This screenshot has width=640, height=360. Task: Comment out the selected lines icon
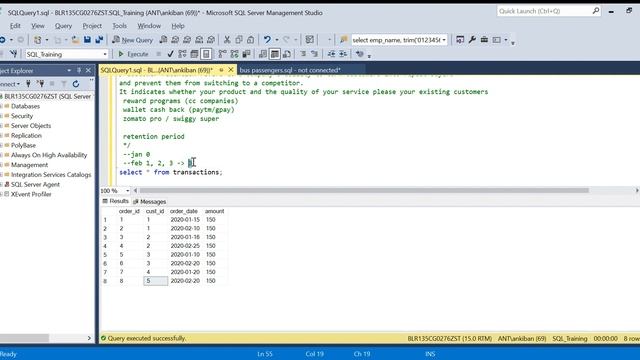pos(303,54)
